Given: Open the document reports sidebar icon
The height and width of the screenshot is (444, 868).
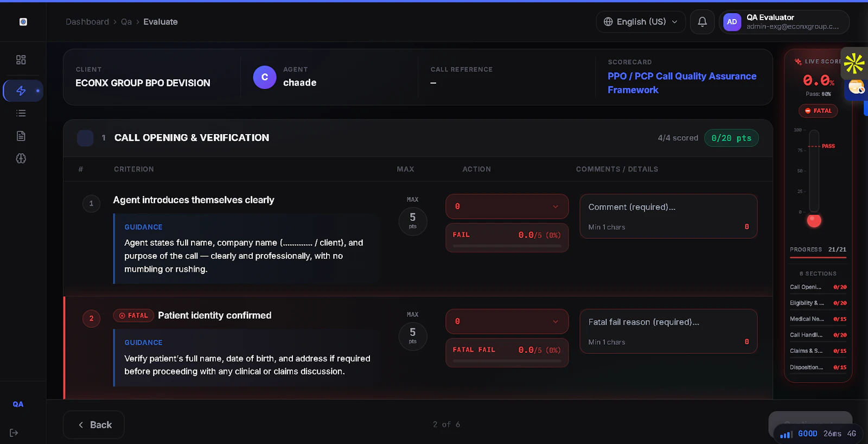Looking at the screenshot, I should (x=21, y=136).
